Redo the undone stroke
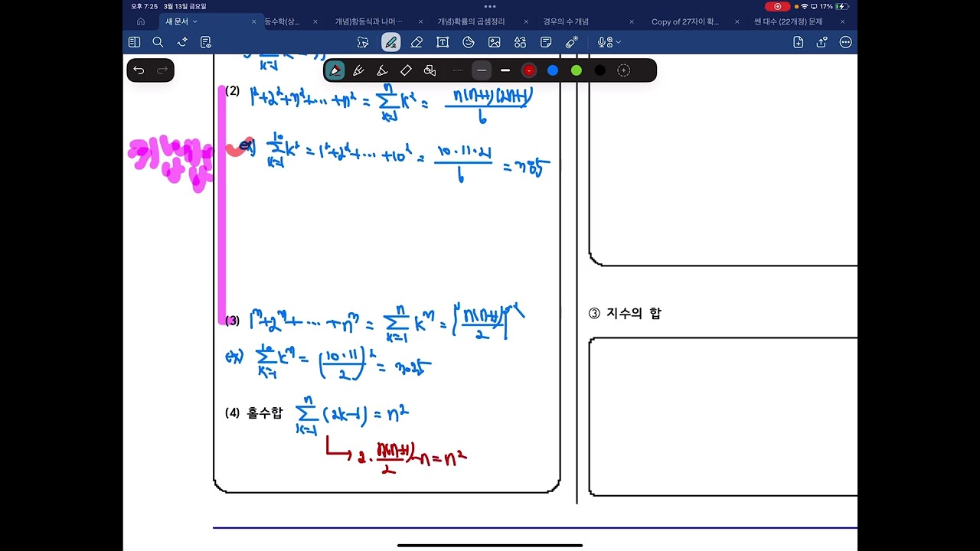980x551 pixels. (162, 70)
